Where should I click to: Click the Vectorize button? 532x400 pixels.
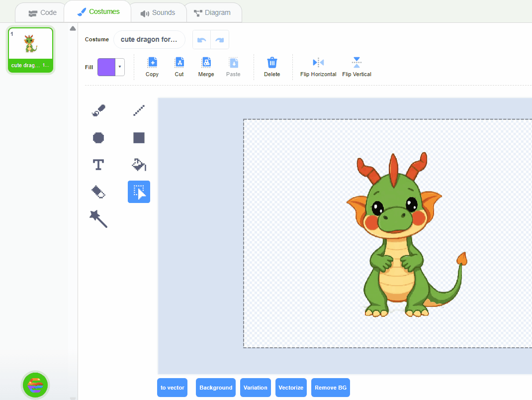291,388
